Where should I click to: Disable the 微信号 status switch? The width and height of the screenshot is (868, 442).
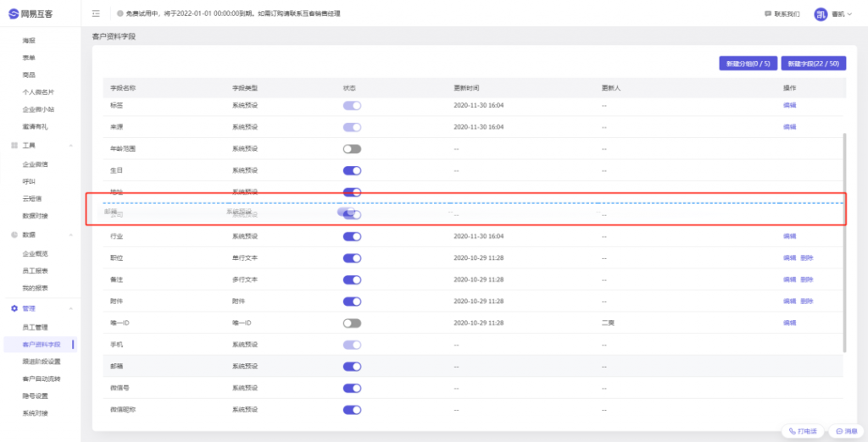coord(352,389)
